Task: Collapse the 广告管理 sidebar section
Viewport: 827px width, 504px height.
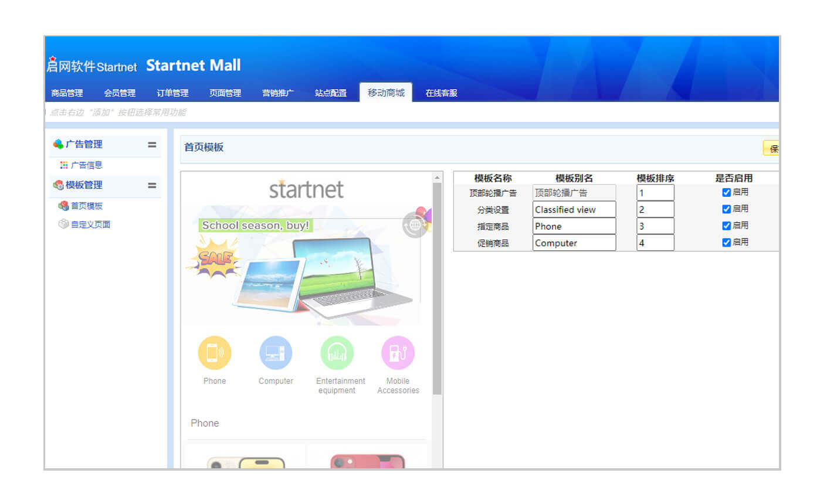Action: click(152, 145)
